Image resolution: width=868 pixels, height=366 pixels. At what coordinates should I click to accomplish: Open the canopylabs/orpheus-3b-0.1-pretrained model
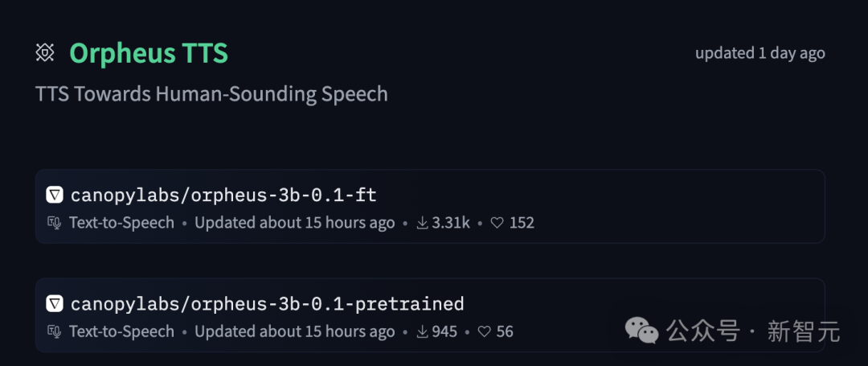tap(267, 303)
